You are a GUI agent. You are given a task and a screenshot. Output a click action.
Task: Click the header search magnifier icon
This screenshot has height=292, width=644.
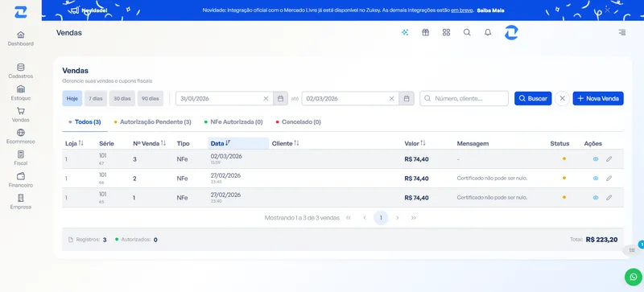[467, 32]
